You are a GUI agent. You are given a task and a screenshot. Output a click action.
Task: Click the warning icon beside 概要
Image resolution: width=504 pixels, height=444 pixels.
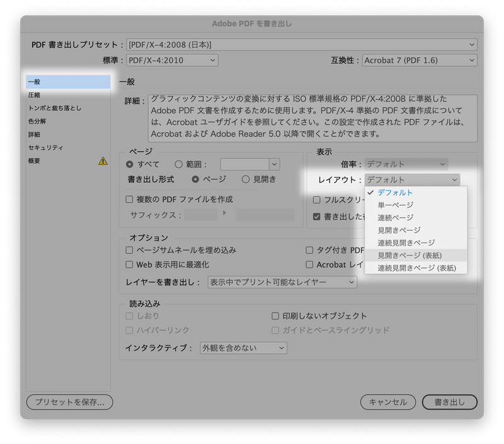[x=103, y=161]
